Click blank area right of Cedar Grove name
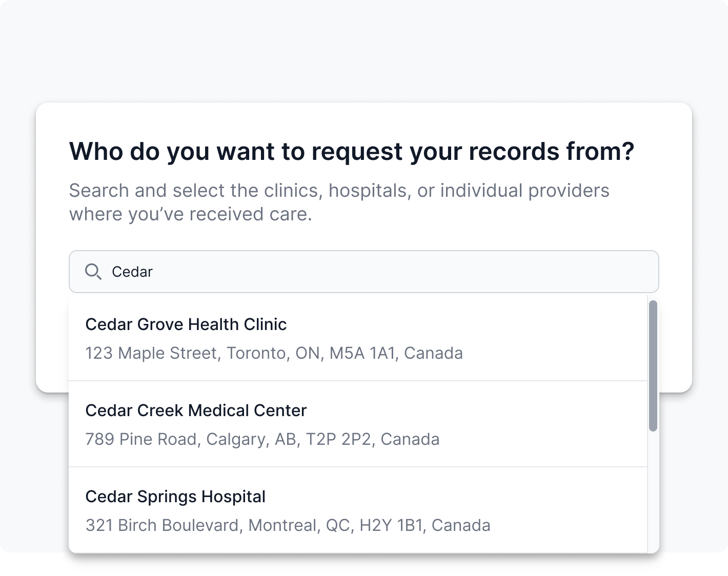Viewport: 728px width, 576px height. pos(461,324)
